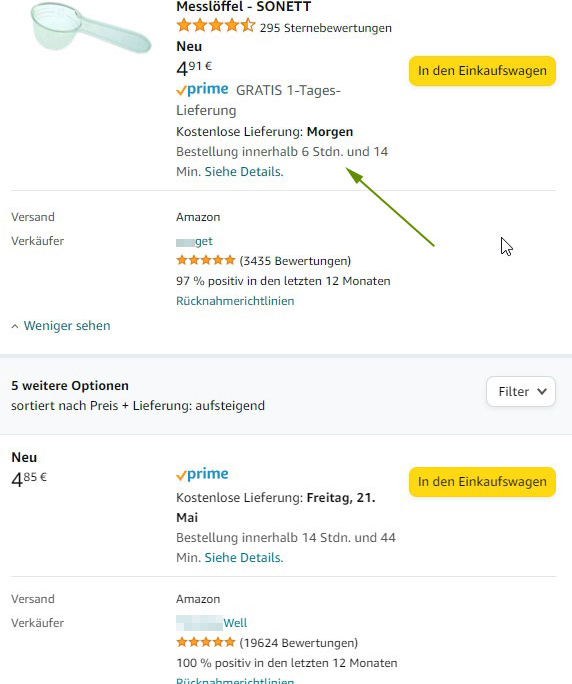Click seller stars beside 19624 Bewertungen

206,642
